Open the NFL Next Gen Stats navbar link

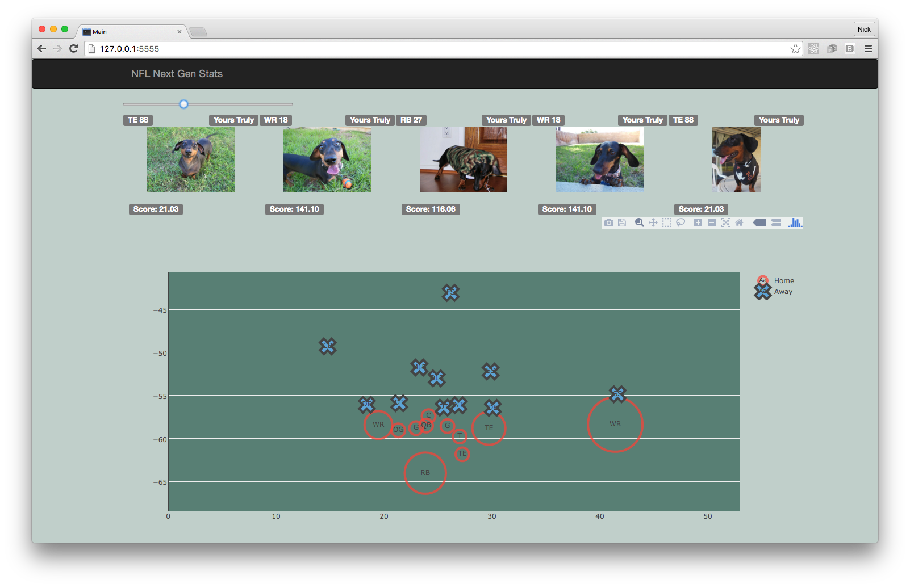pos(177,74)
